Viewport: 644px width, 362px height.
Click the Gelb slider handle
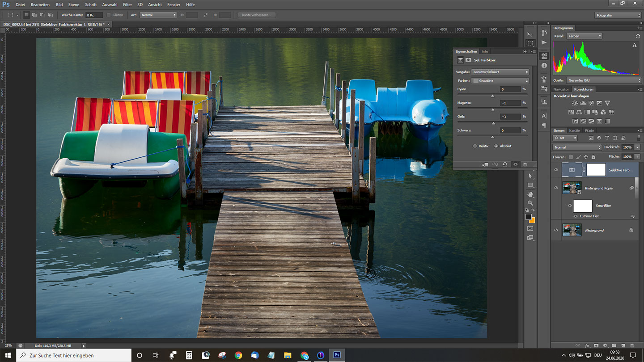click(x=494, y=123)
